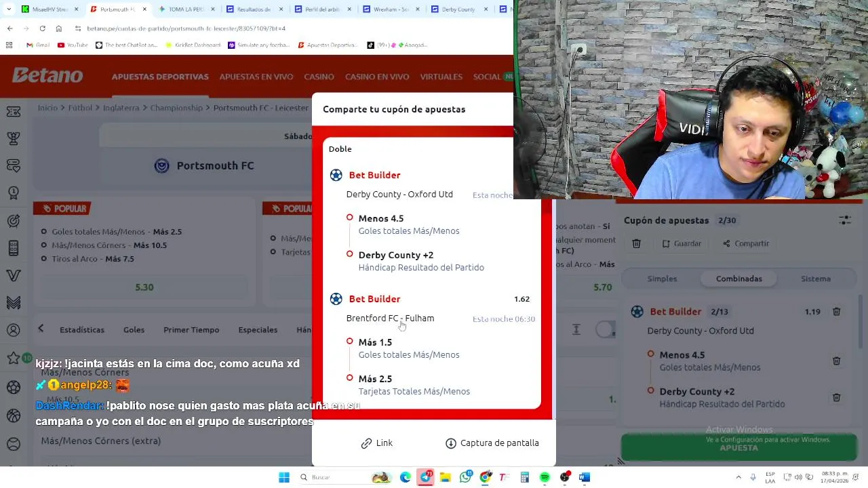The height and width of the screenshot is (488, 868).
Task: Switch to Wrexham browser tab
Action: click(x=390, y=9)
